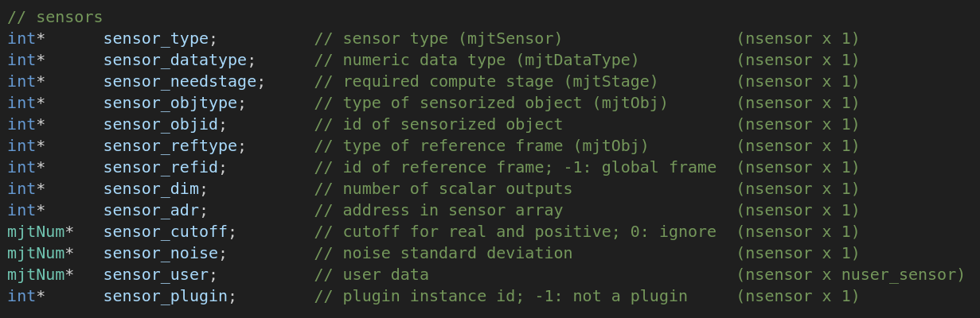Viewport: 980px width, 318px height.
Task: Click on sensor_objid member name
Action: [x=160, y=124]
